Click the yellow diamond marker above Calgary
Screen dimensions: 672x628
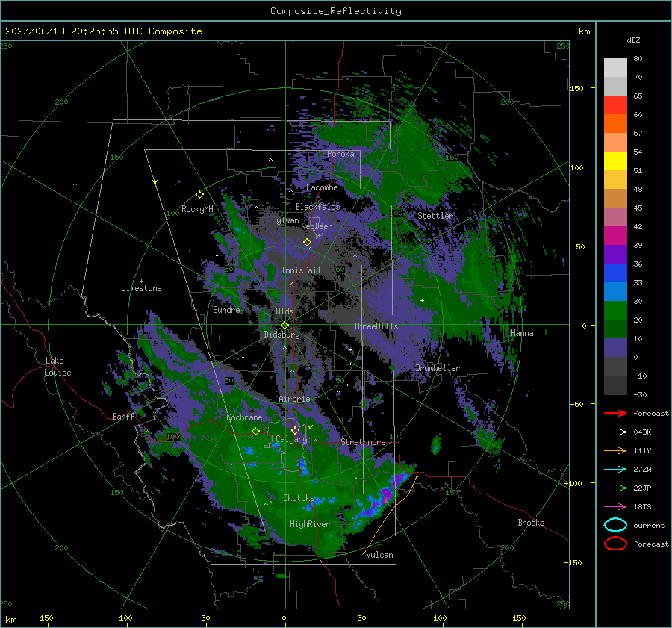295,430
